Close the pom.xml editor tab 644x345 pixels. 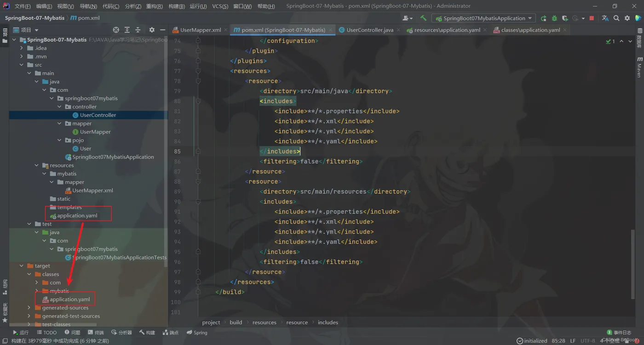(330, 30)
